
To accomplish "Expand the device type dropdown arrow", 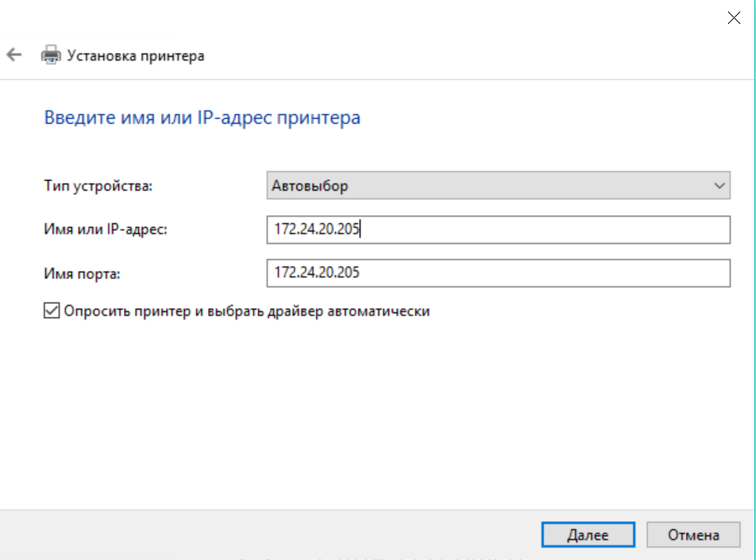I will click(x=718, y=186).
